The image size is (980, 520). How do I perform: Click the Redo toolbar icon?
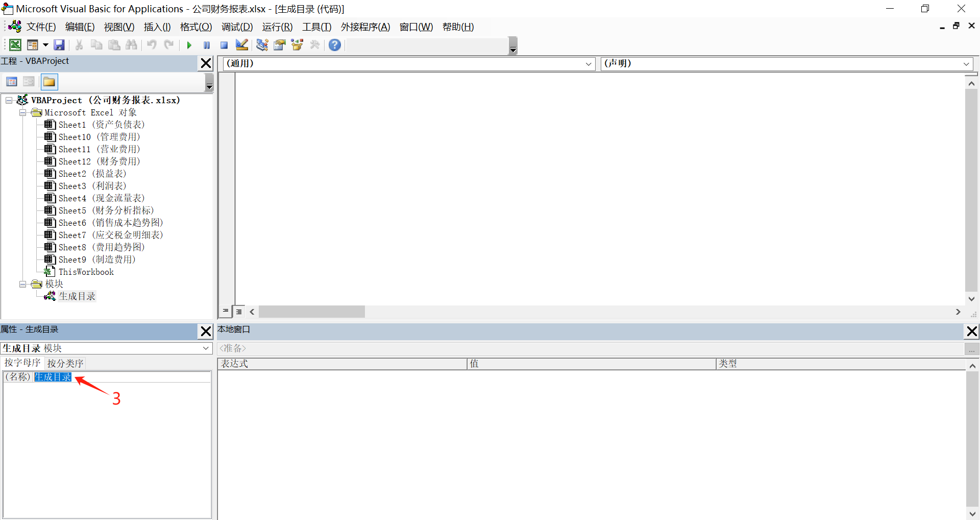[169, 45]
